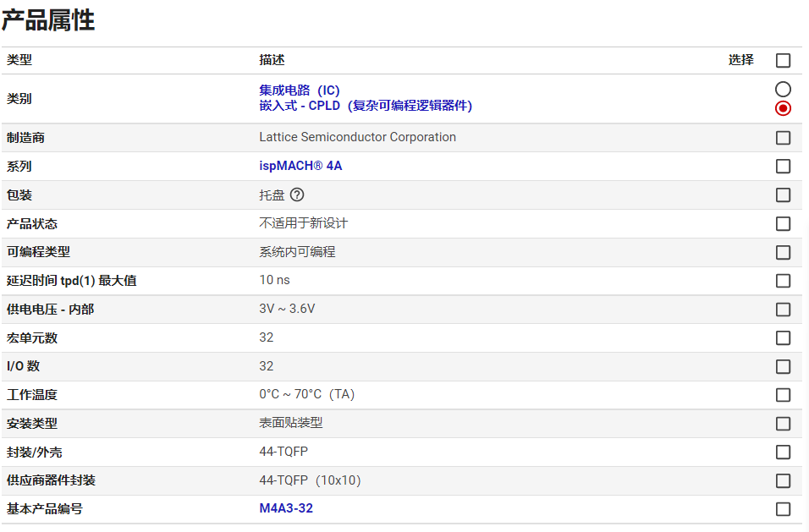Check the 可编程类型 row checkbox
This screenshot has height=532, width=809.
pos(783,253)
